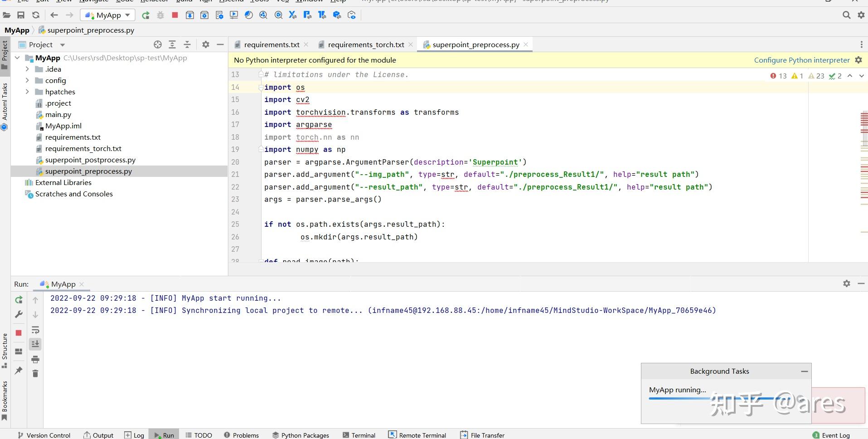
Task: Expand the config folder in tree
Action: click(27, 80)
